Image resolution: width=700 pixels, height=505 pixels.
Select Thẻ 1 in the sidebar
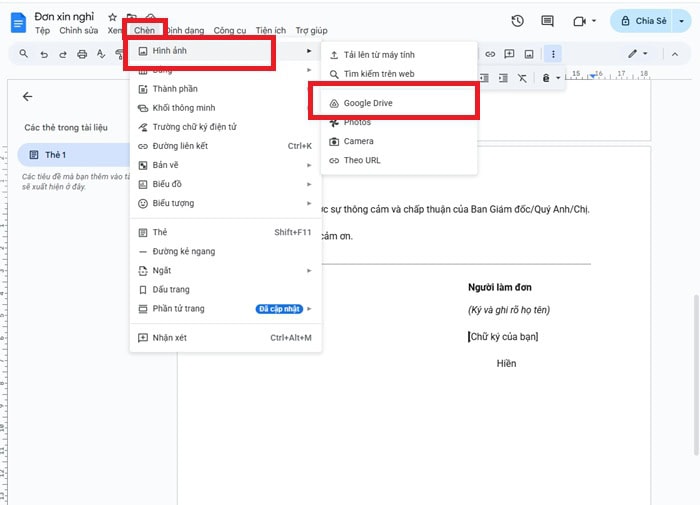pyautogui.click(x=65, y=155)
